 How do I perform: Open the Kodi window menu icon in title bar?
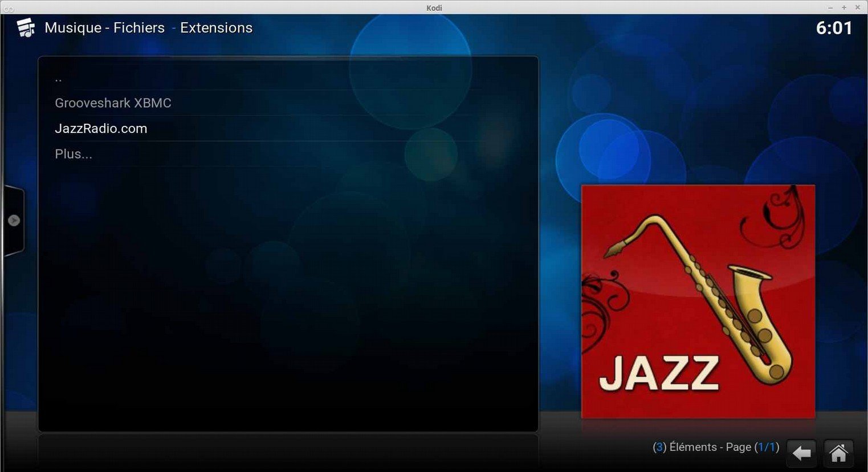pos(8,8)
